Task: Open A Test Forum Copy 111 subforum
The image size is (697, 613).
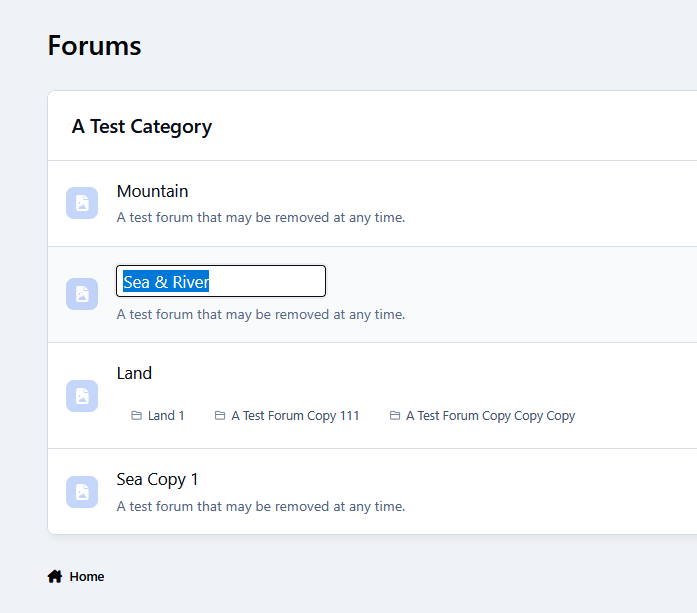Action: (x=295, y=416)
